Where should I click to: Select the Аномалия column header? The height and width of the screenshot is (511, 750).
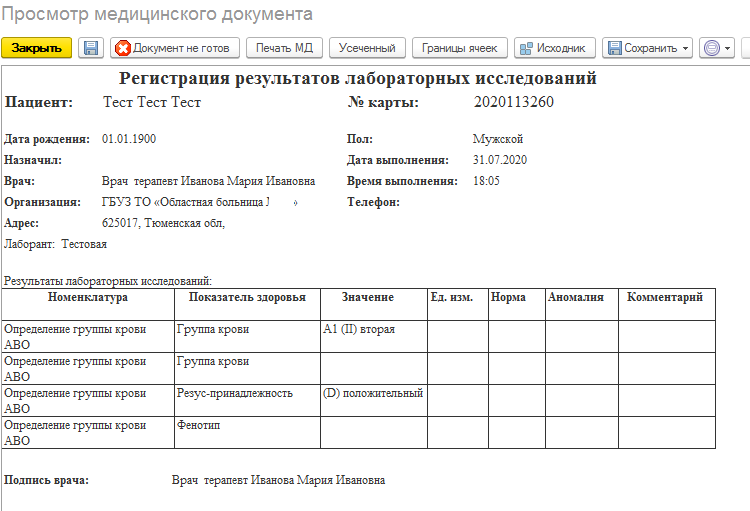(575, 298)
